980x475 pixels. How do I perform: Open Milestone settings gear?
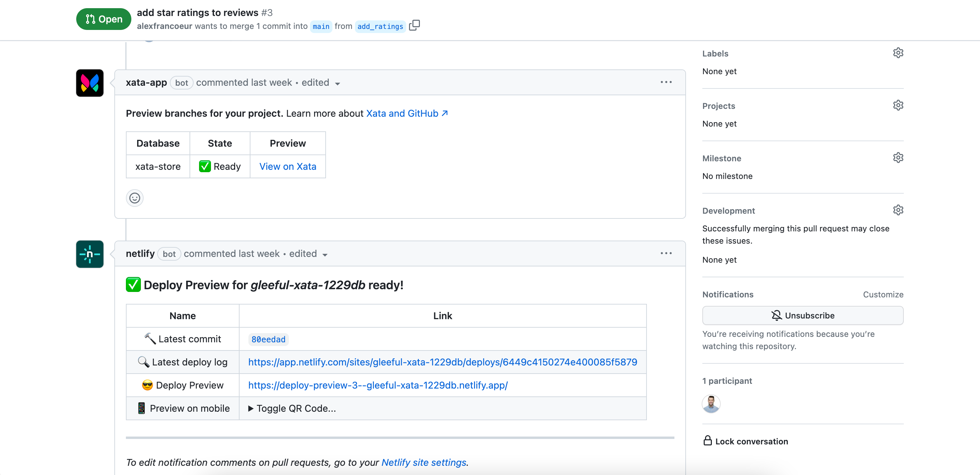pyautogui.click(x=898, y=158)
